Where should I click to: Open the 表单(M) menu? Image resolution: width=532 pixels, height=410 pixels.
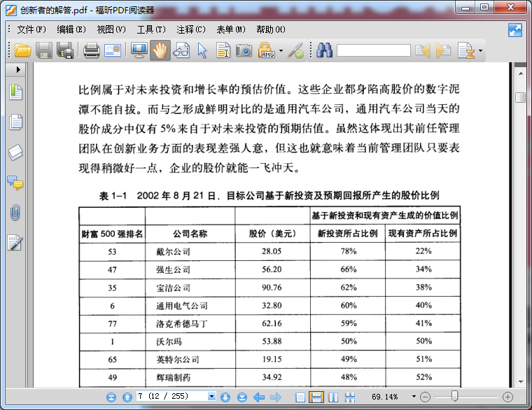point(231,30)
